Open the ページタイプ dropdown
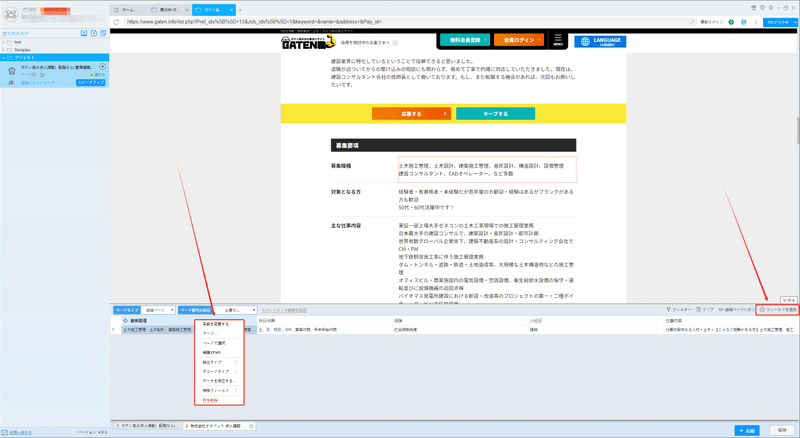Image resolution: width=800 pixels, height=438 pixels. (x=158, y=310)
